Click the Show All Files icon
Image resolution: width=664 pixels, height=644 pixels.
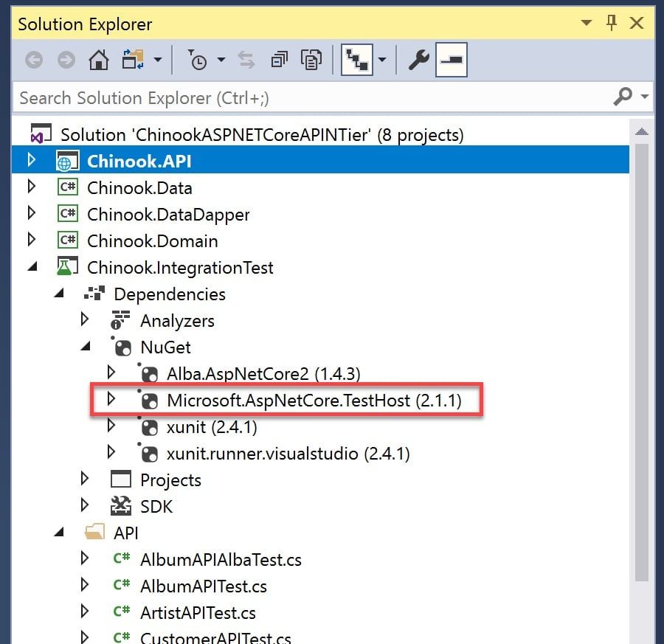tap(311, 60)
